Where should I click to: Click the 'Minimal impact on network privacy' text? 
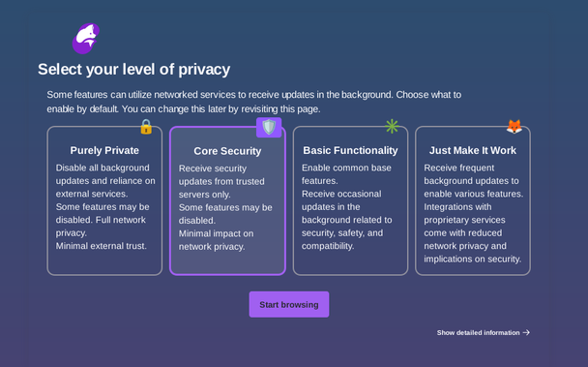click(x=216, y=240)
